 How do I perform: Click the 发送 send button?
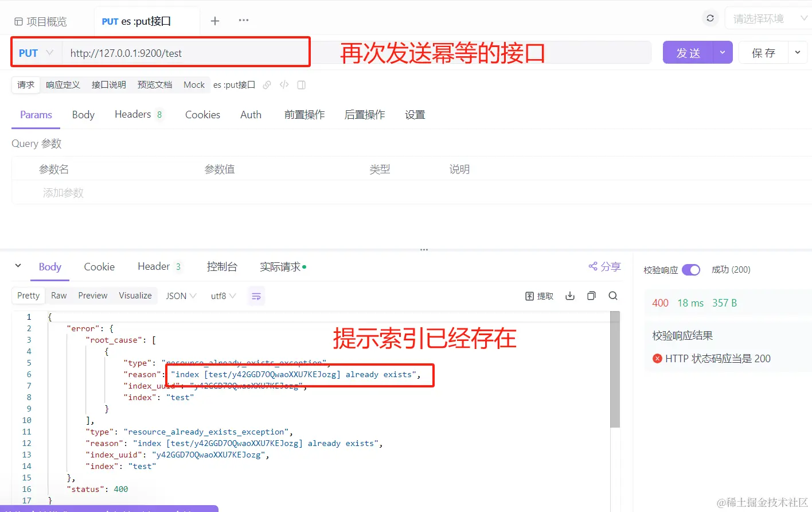point(688,53)
